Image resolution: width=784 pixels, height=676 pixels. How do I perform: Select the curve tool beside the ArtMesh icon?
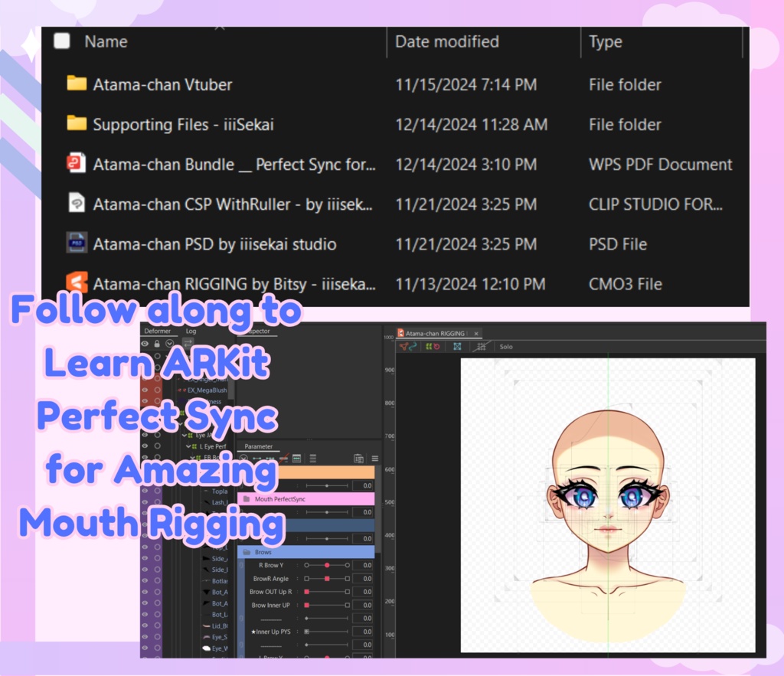point(413,346)
